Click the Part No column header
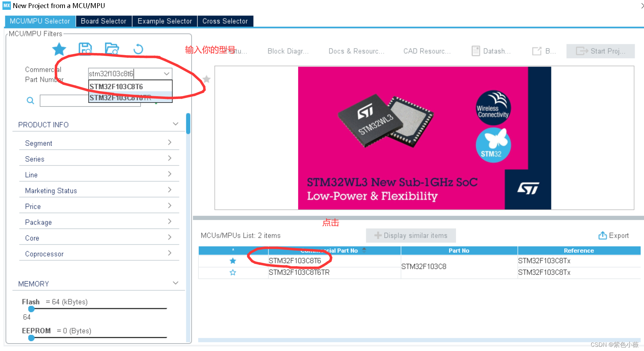 click(459, 251)
